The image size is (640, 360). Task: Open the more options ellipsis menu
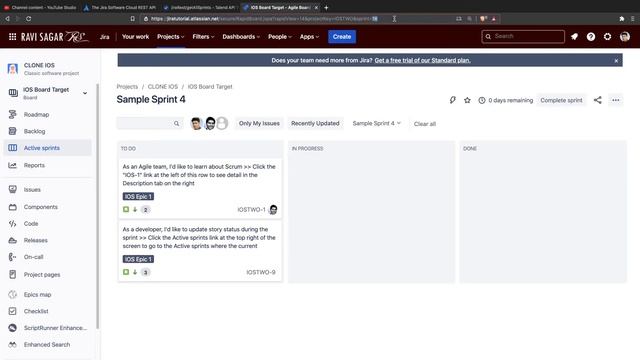616,100
